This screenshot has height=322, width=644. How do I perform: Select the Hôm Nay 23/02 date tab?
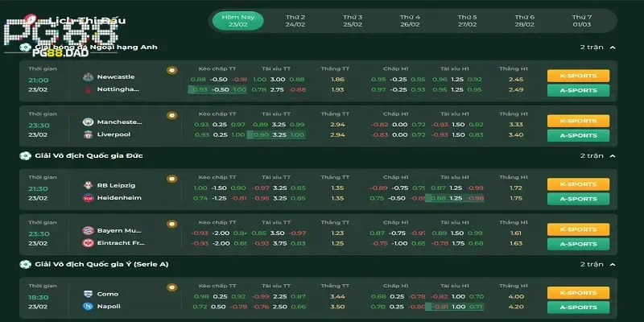tap(237, 21)
